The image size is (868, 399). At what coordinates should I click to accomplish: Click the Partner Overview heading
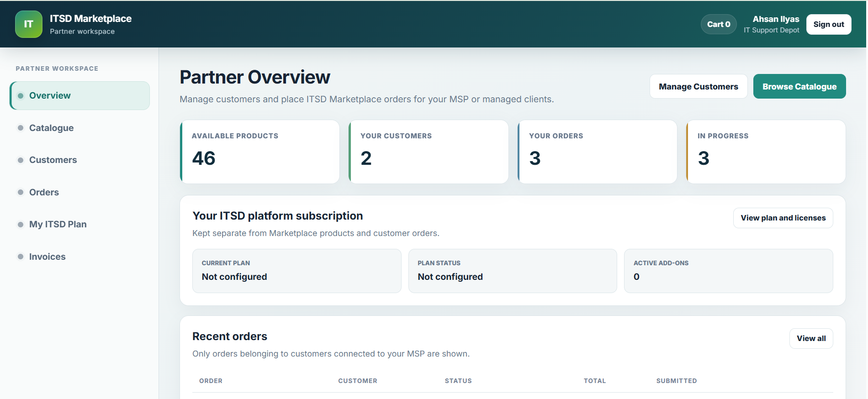(x=255, y=77)
